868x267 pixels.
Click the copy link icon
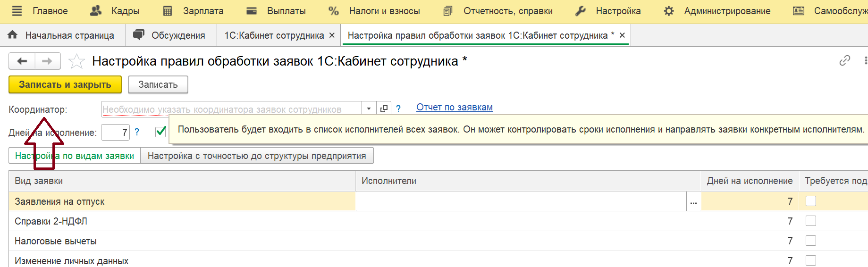pyautogui.click(x=844, y=61)
